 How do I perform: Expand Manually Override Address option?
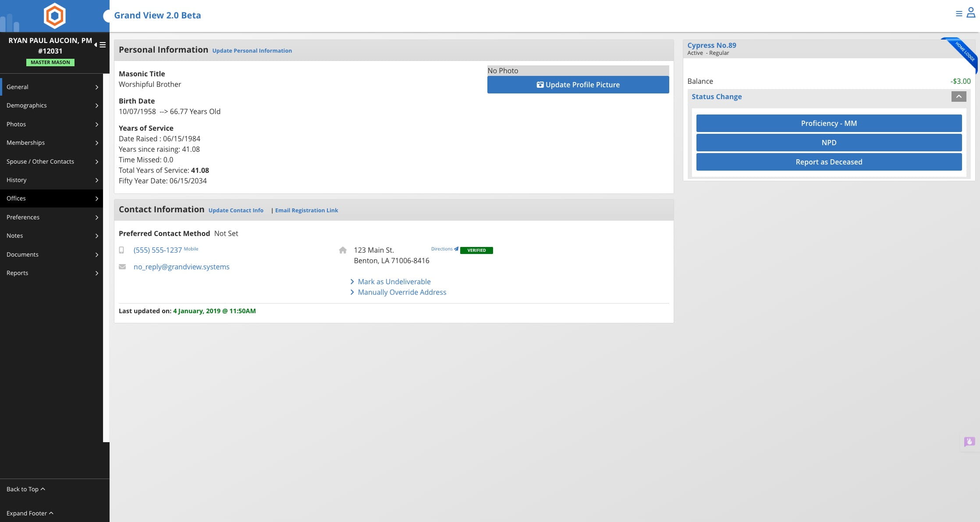(x=401, y=292)
